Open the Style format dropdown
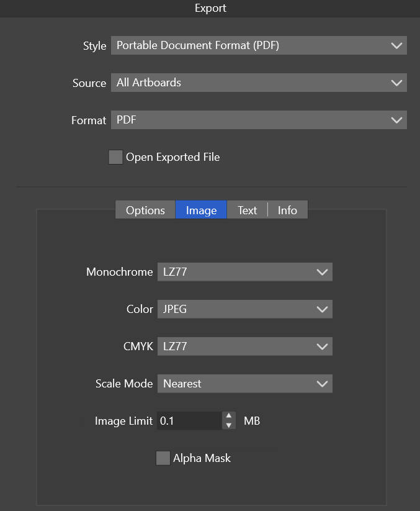Image resolution: width=420 pixels, height=511 pixels. click(259, 45)
